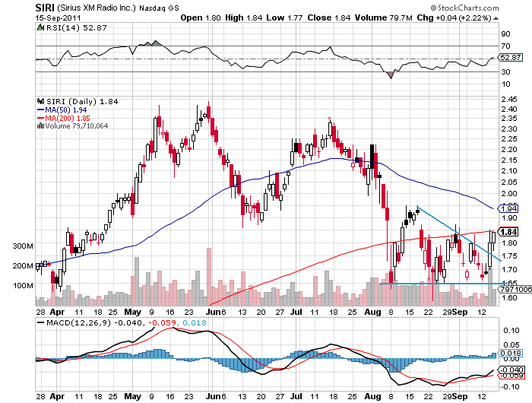This screenshot has width=532, height=403.
Task: Click the MACD histogram tag 0.018
Action: pos(510,353)
